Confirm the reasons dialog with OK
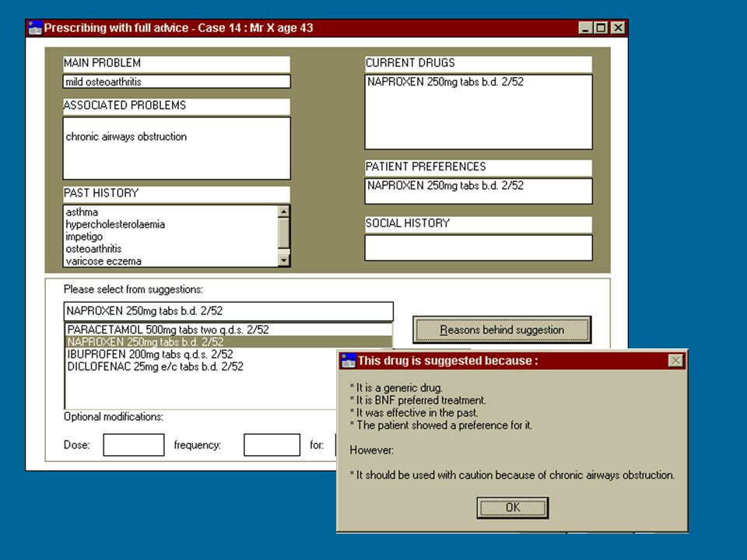The height and width of the screenshot is (560, 747). coord(513,508)
